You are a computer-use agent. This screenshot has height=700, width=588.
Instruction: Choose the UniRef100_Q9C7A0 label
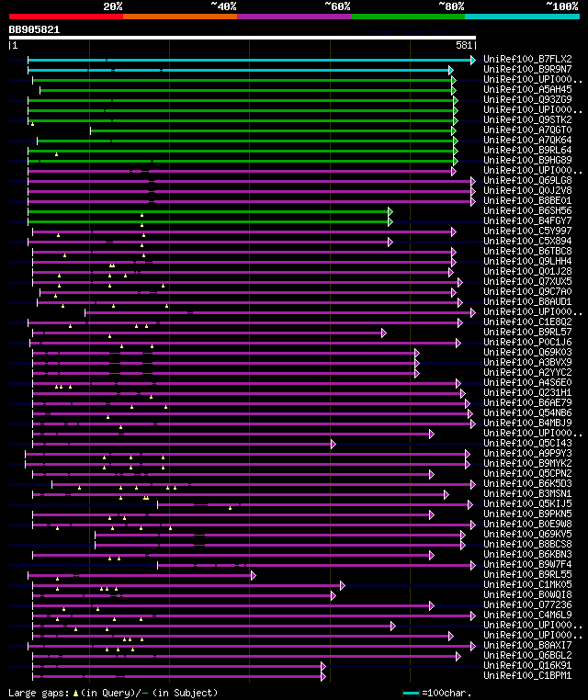click(527, 291)
